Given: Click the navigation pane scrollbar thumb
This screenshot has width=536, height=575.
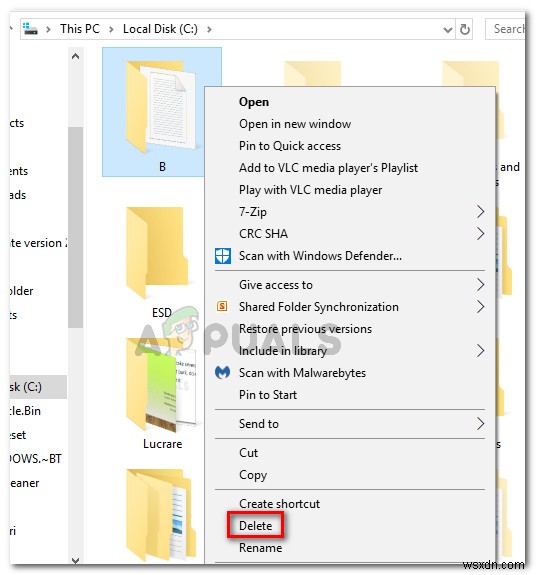Looking at the screenshot, I should 76,227.
